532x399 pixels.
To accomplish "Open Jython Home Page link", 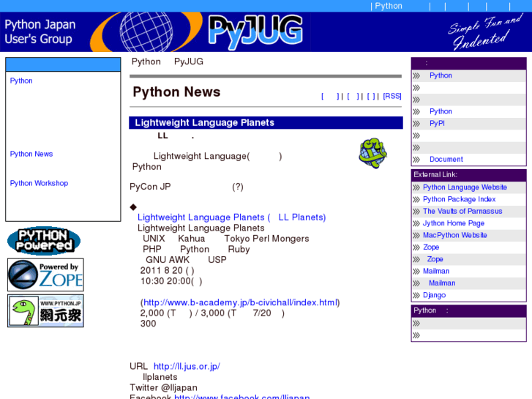I will point(453,223).
